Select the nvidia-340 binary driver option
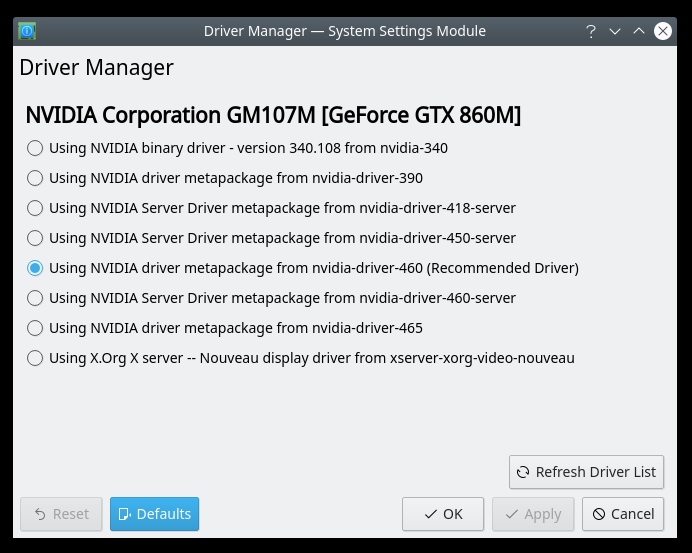The height and width of the screenshot is (553, 692). click(x=35, y=148)
